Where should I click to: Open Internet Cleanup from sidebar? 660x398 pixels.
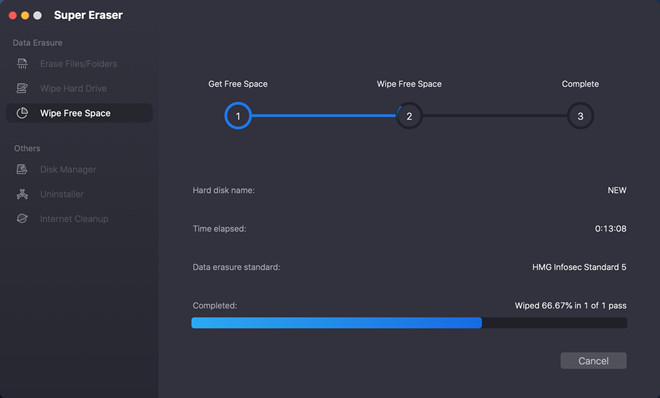pyautogui.click(x=79, y=219)
